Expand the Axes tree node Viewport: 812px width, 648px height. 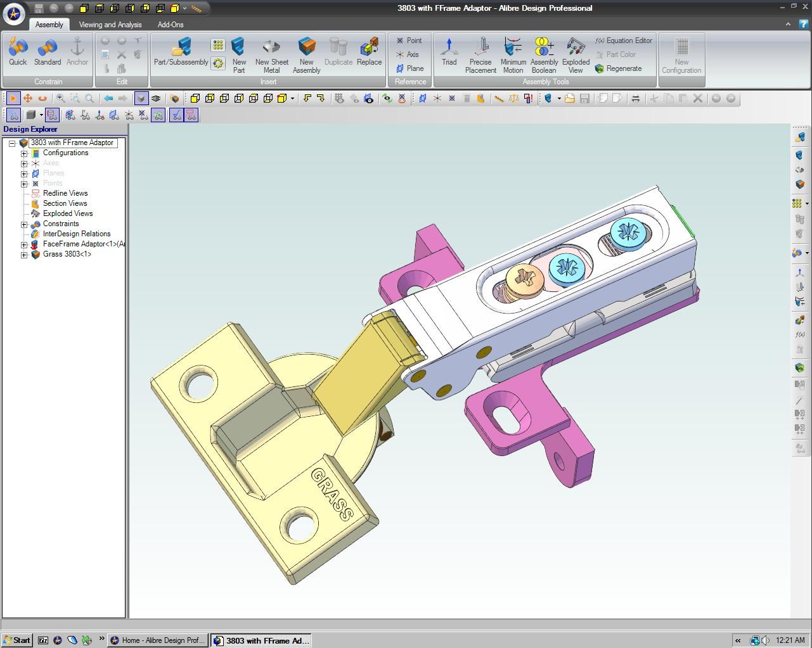coord(24,164)
